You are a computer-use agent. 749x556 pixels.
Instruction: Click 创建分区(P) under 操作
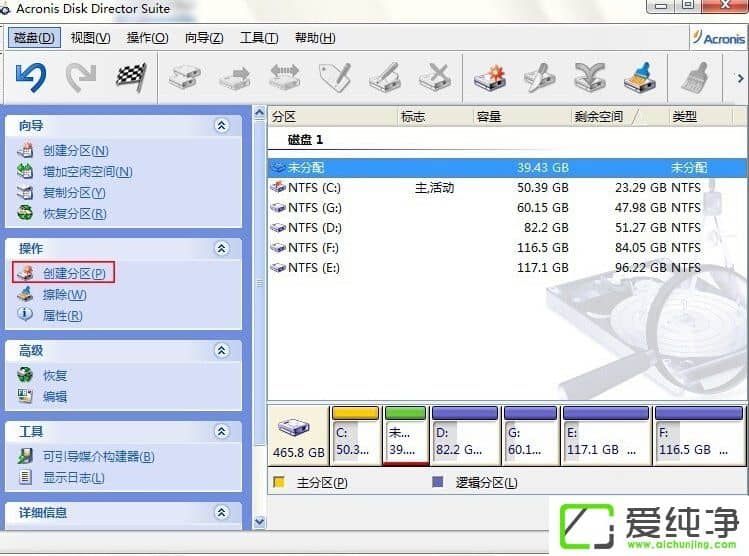(74, 273)
